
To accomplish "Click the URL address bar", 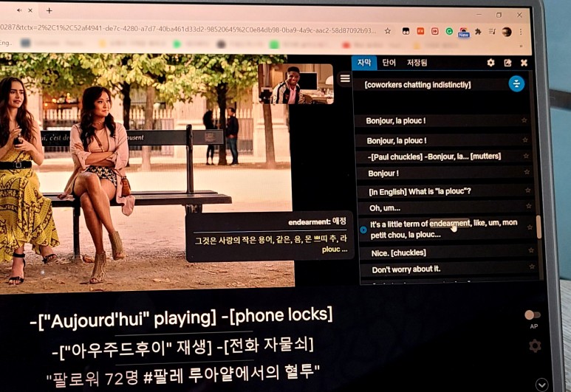I will pos(189,29).
